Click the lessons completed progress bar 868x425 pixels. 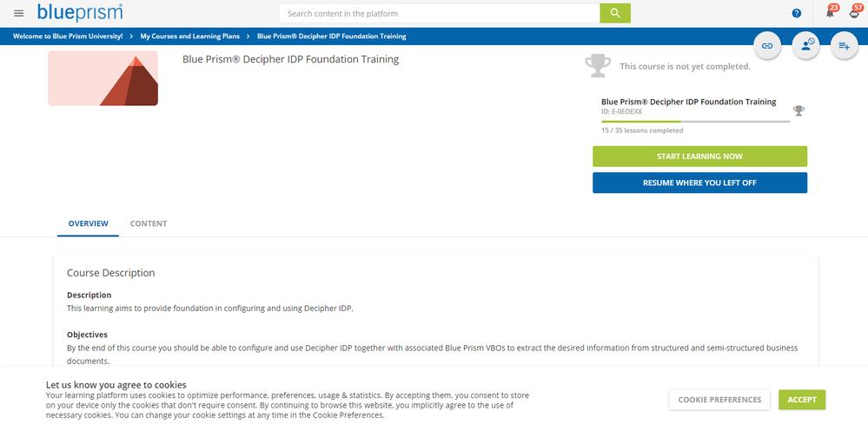coord(696,121)
